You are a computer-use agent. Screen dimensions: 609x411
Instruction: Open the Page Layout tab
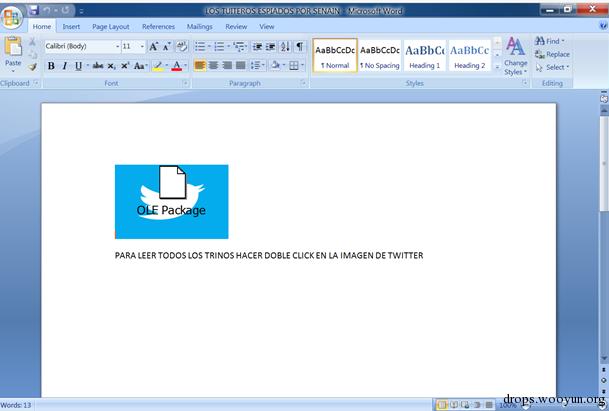(x=111, y=26)
